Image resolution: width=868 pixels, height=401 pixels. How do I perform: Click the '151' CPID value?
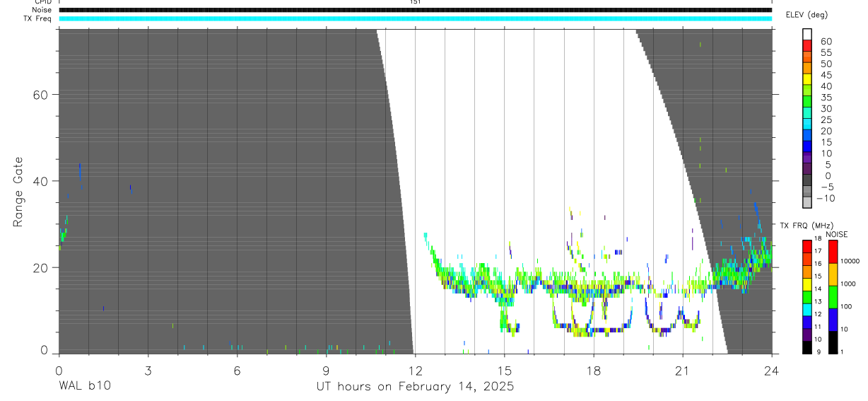[415, 2]
